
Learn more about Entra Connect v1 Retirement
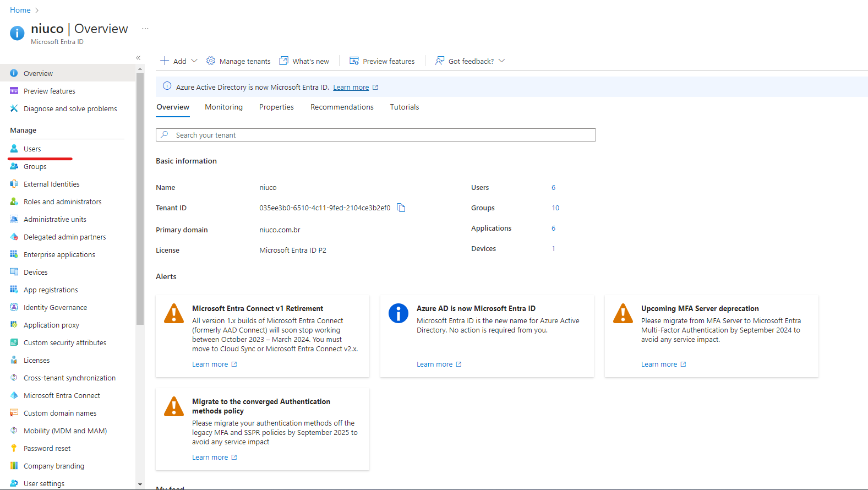[214, 364]
